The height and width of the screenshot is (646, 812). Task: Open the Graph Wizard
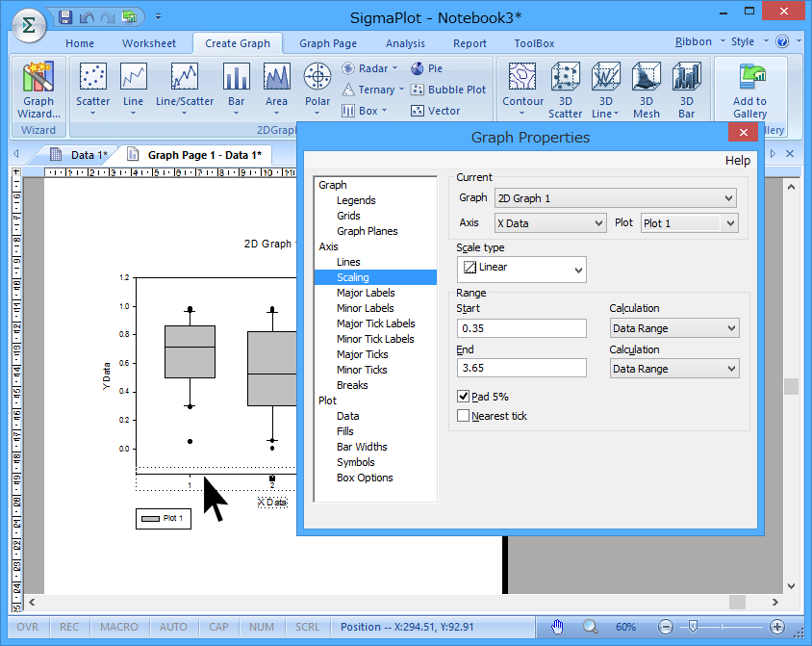pyautogui.click(x=38, y=90)
